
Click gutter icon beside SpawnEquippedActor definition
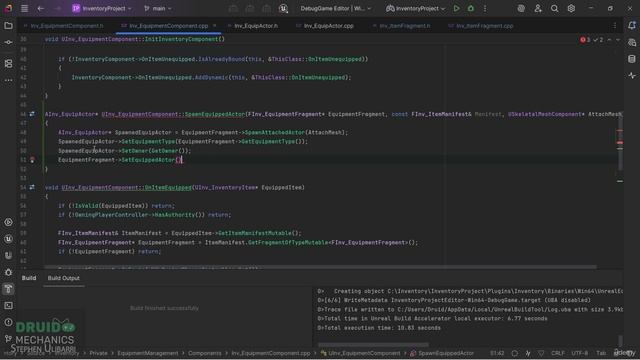click(x=32, y=114)
